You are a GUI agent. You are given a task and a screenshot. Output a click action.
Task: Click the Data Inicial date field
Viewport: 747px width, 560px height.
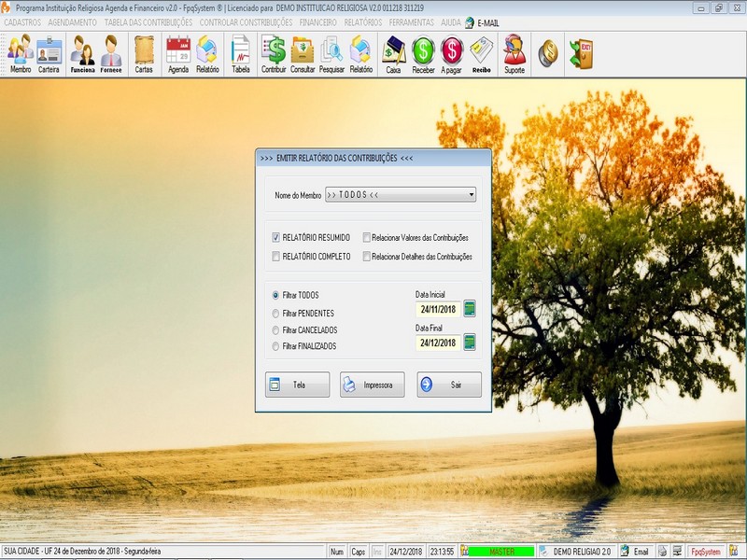tap(438, 309)
